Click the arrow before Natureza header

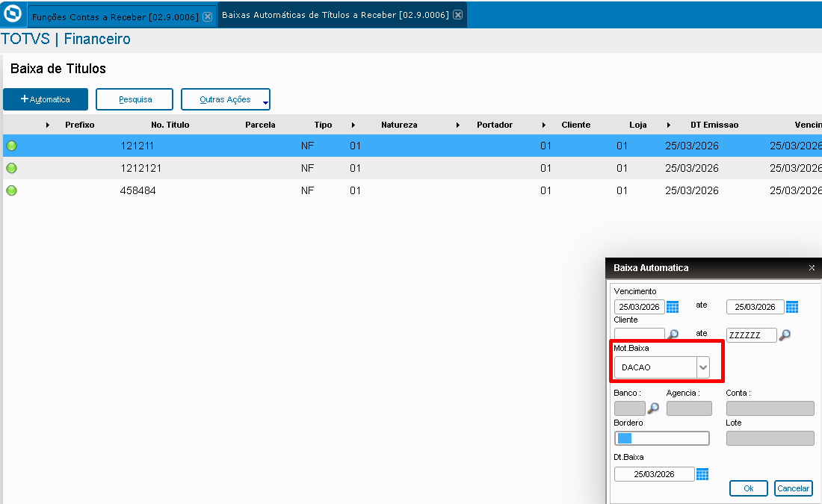coord(353,125)
